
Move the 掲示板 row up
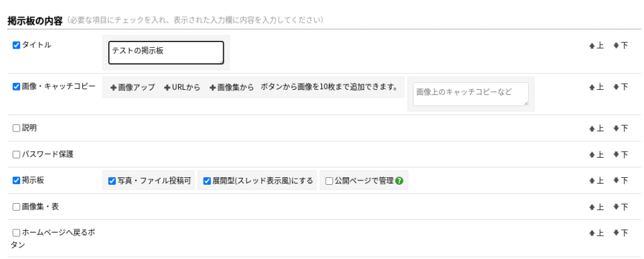pos(596,180)
